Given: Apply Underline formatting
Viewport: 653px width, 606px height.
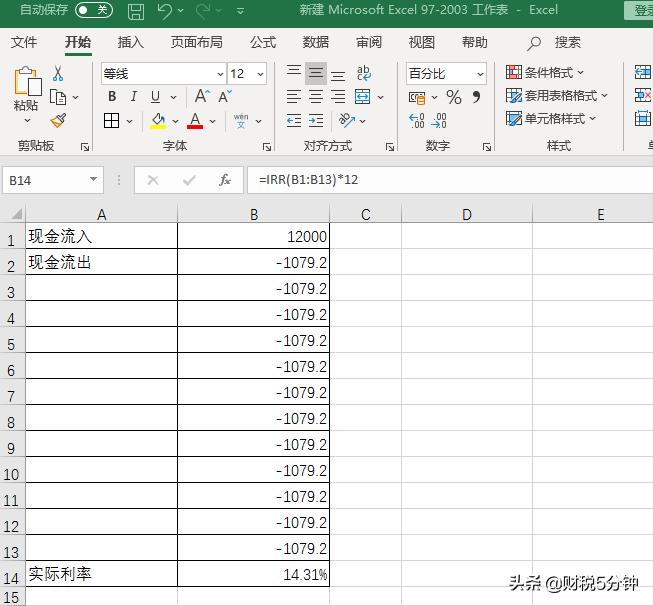Looking at the screenshot, I should pyautogui.click(x=155, y=97).
